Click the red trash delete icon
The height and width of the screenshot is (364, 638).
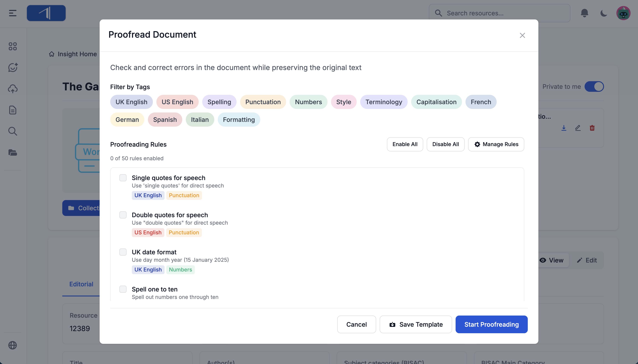tap(592, 128)
